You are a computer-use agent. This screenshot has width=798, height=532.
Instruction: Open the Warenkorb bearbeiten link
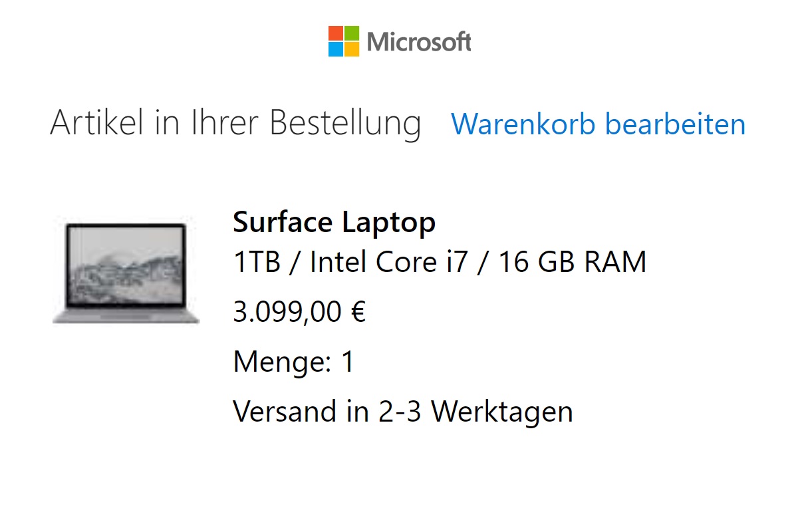(x=598, y=124)
